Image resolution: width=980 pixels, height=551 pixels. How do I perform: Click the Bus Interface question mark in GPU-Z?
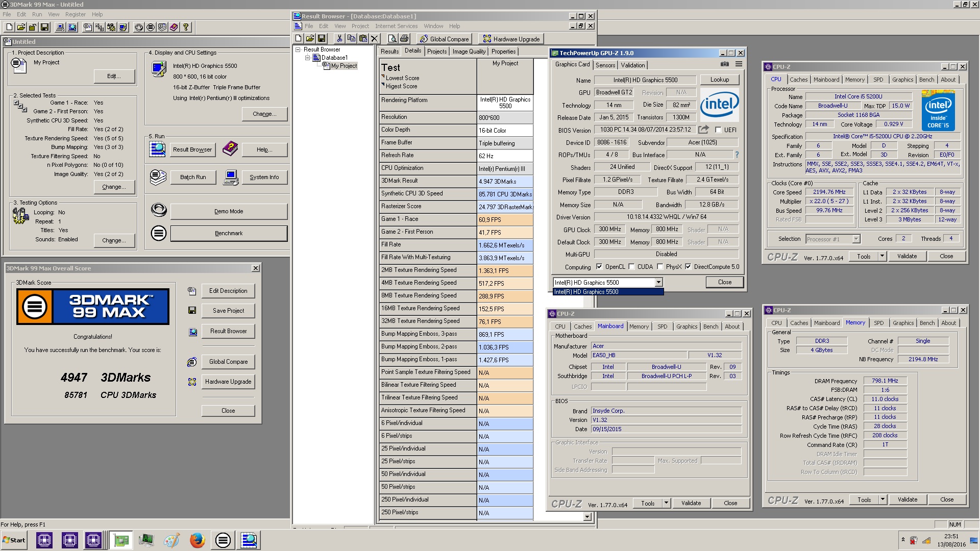(737, 155)
